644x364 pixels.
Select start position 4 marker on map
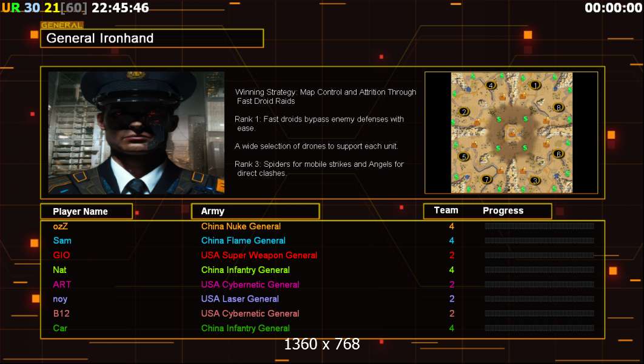491,86
